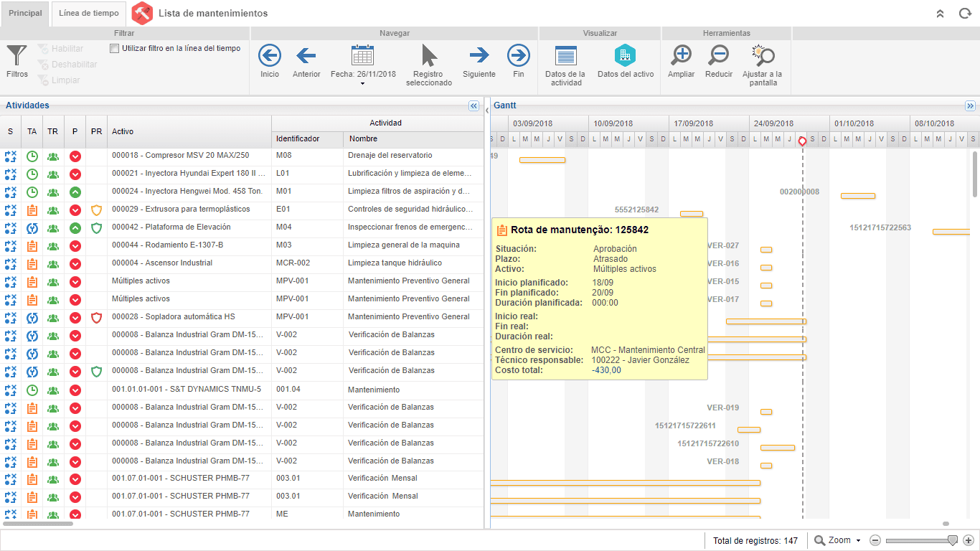Click Limpieza tanque hidráulico activity name
The height and width of the screenshot is (551, 980).
pyautogui.click(x=395, y=263)
